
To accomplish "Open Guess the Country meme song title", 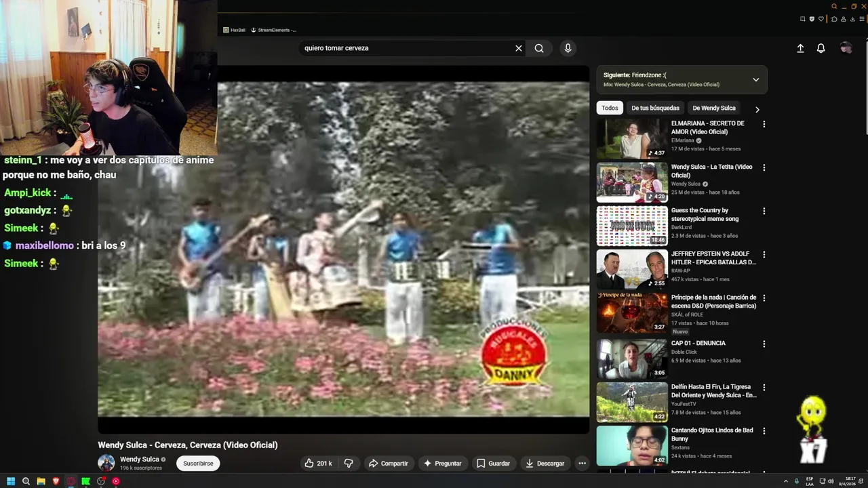I will [x=705, y=214].
